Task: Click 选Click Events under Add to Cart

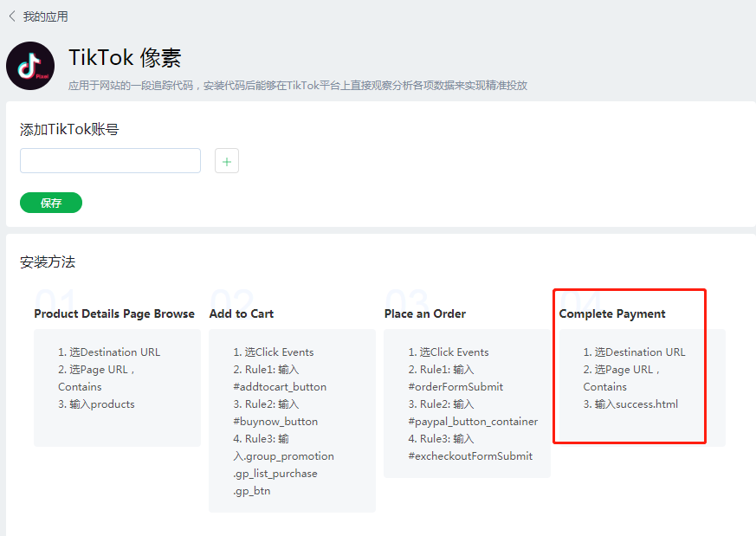Action: tap(274, 352)
